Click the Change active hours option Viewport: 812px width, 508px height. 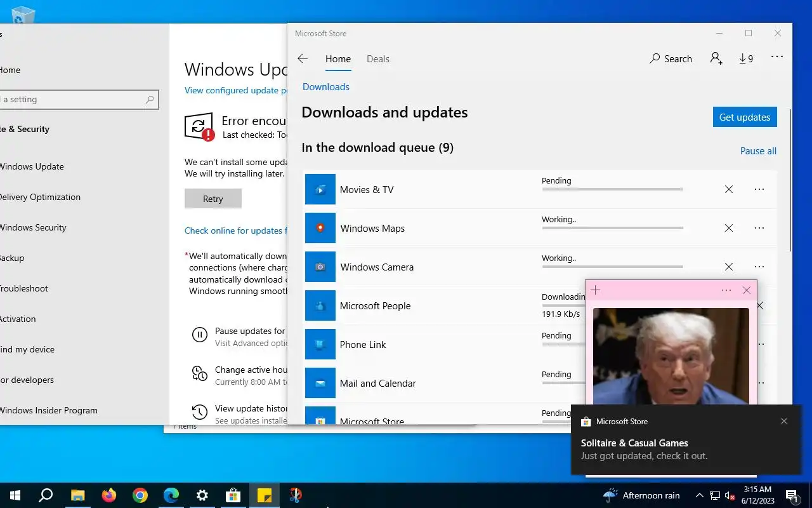coord(239,375)
